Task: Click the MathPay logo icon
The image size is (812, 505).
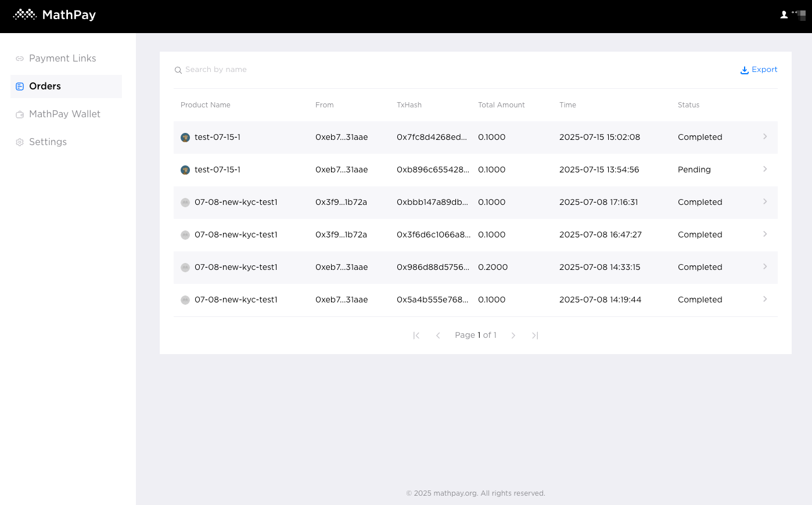Action: click(25, 15)
